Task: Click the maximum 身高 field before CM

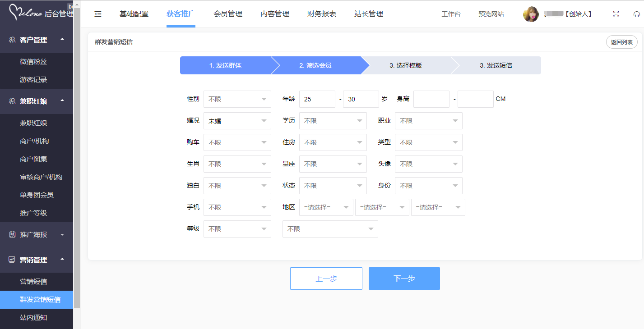Action: (x=476, y=99)
